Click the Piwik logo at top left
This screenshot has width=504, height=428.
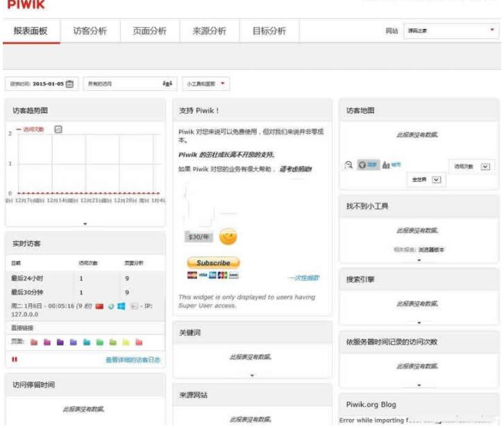(x=26, y=4)
